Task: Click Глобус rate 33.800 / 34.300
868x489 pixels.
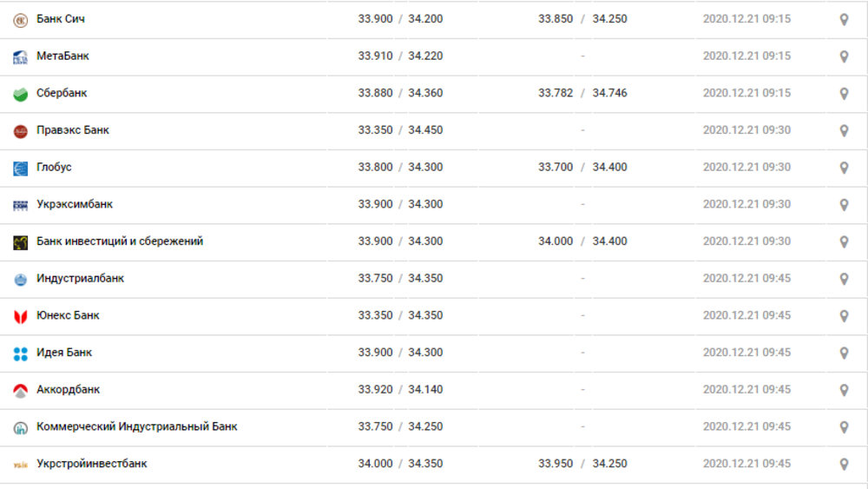Action: [400, 168]
